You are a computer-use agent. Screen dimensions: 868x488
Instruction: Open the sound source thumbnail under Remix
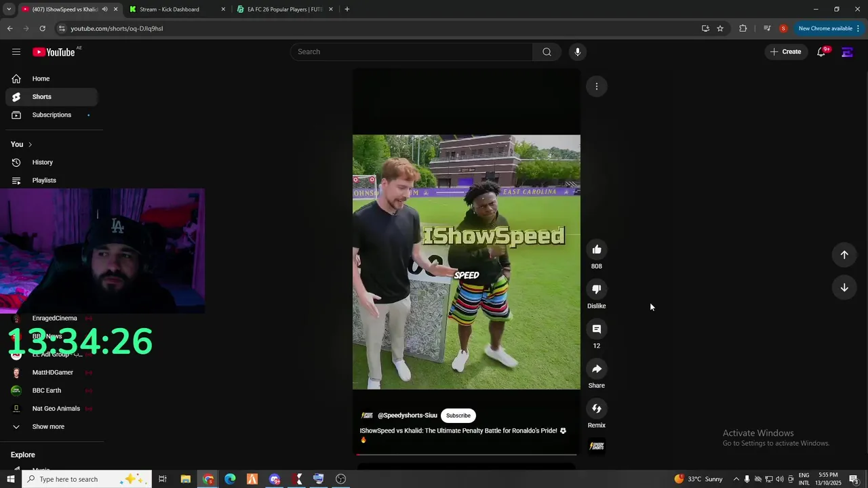tap(597, 446)
